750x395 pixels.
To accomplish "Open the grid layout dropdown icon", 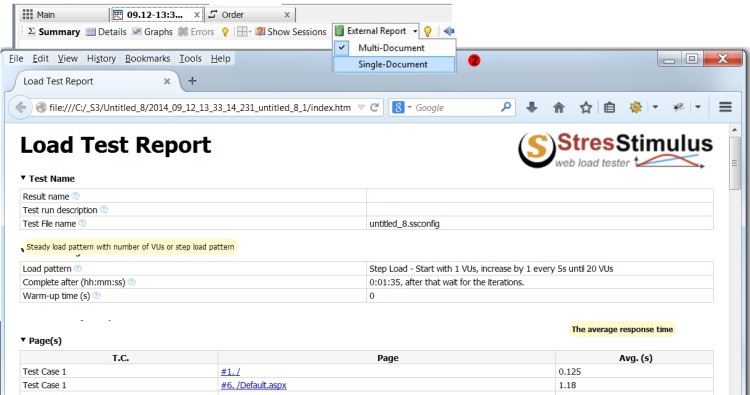I will click(x=244, y=32).
